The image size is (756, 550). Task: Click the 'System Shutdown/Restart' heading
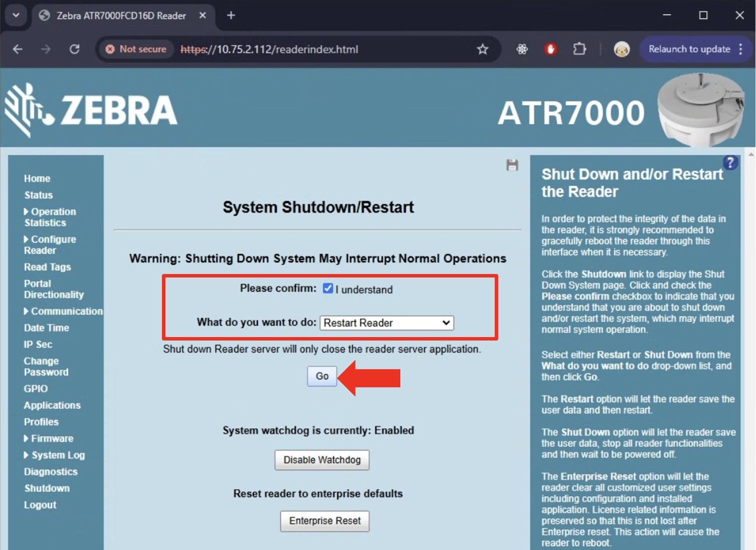[x=318, y=207]
